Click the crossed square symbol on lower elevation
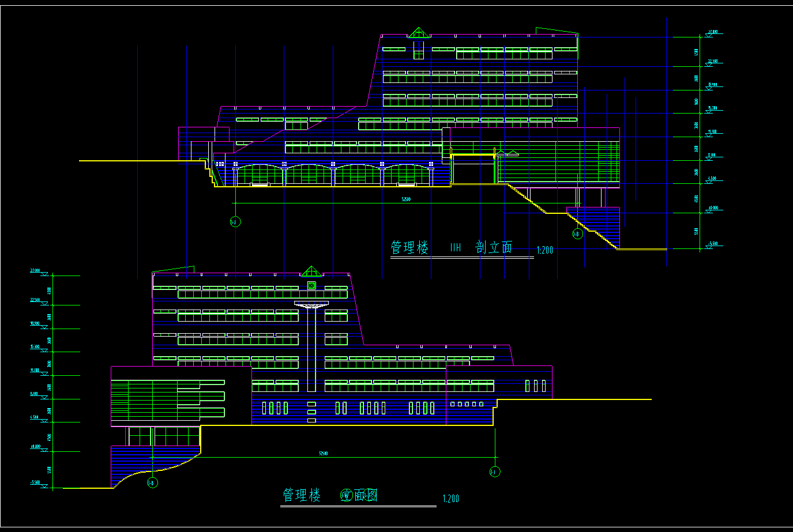This screenshot has height=532, width=793. point(311,285)
